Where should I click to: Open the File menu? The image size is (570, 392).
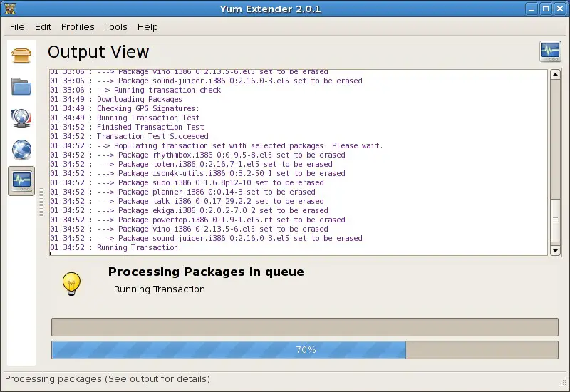(17, 27)
